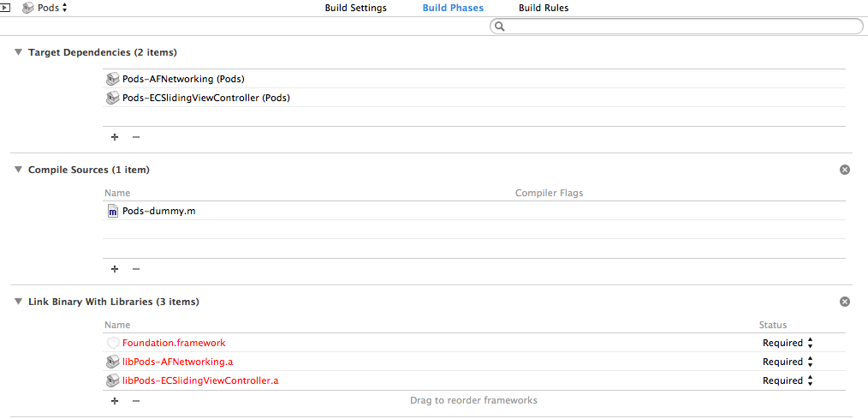
Task: Open the Pods target selector dropdown
Action: 53,8
